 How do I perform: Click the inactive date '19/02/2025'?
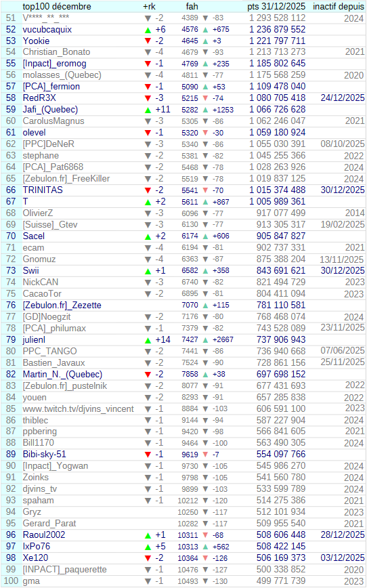pos(343,225)
